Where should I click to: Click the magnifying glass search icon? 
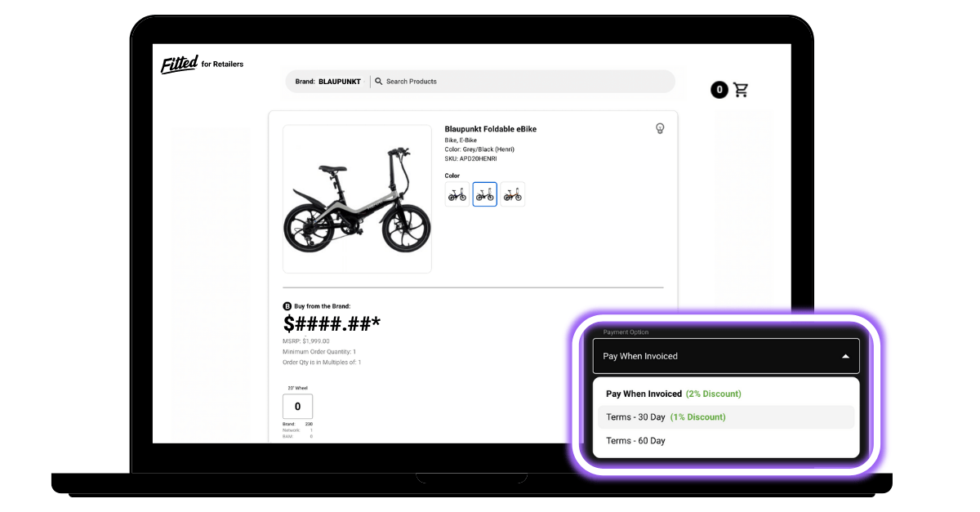tap(379, 82)
